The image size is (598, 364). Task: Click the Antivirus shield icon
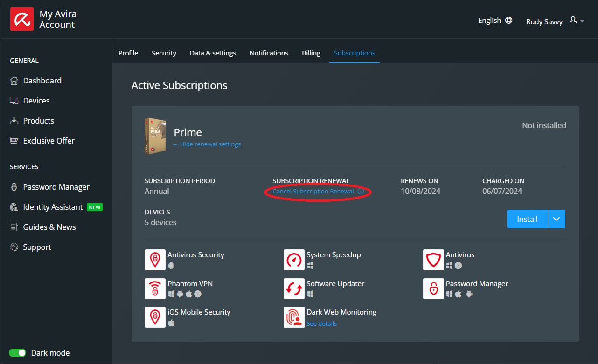click(x=433, y=260)
